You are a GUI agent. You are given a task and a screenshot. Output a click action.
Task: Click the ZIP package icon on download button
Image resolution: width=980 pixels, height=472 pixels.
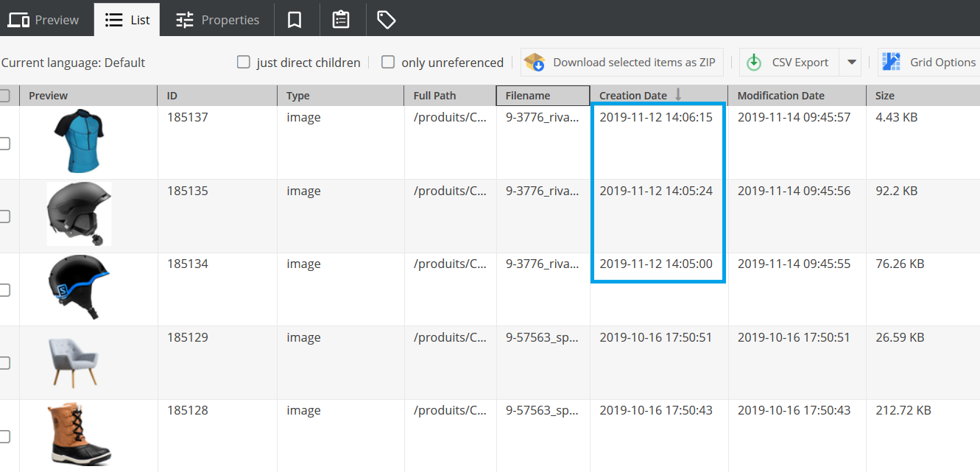[535, 62]
